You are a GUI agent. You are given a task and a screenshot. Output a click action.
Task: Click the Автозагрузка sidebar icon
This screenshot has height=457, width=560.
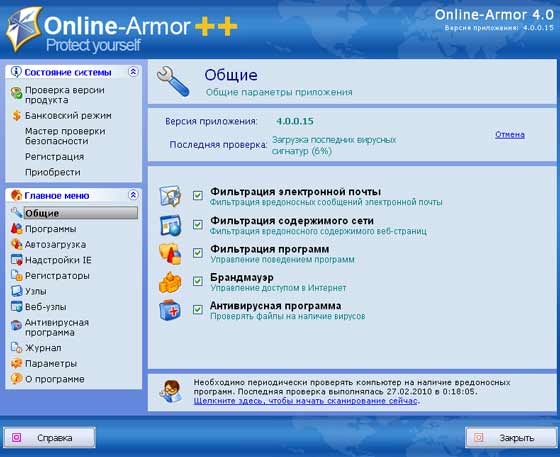16,244
